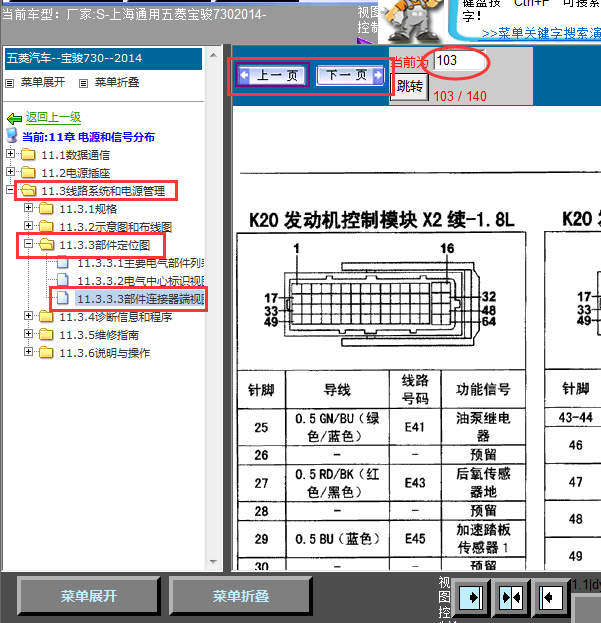The image size is (601, 623).
Task: Click open folder icon of 11.3.3部件定位图
Action: (x=47, y=244)
